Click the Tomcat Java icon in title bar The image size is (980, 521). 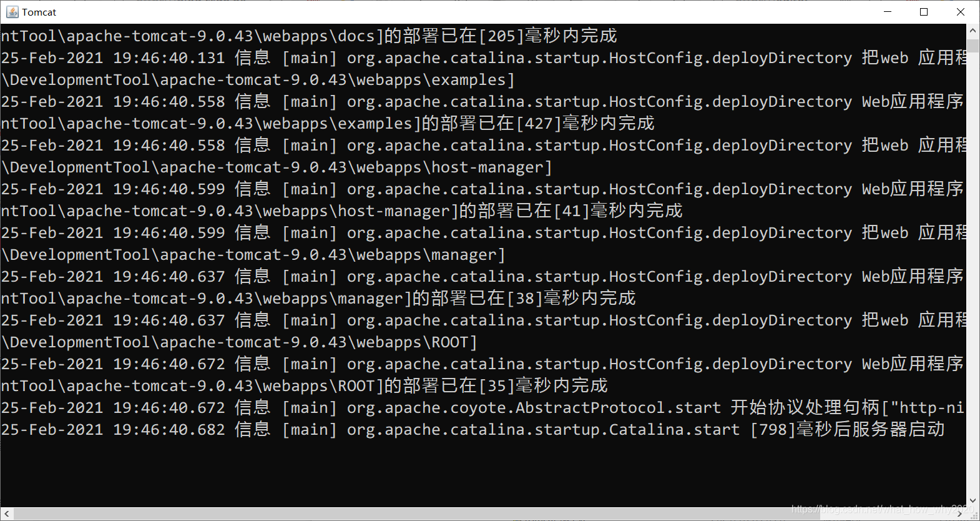[12, 12]
